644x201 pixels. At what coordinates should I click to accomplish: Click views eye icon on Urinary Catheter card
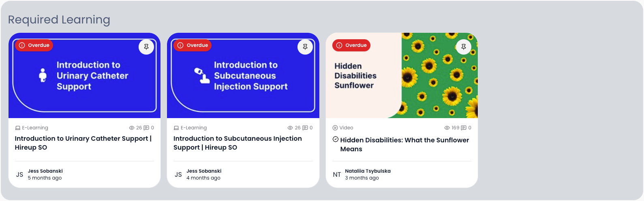pos(132,128)
